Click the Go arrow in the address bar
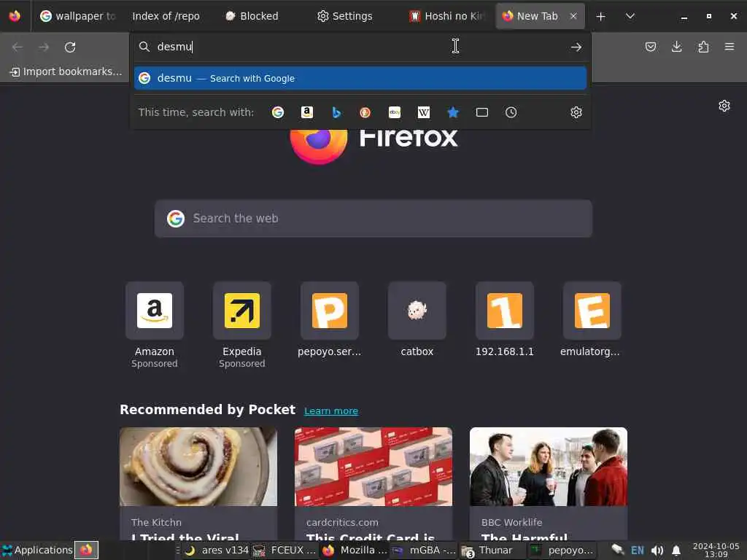This screenshot has height=560, width=747. tap(576, 47)
